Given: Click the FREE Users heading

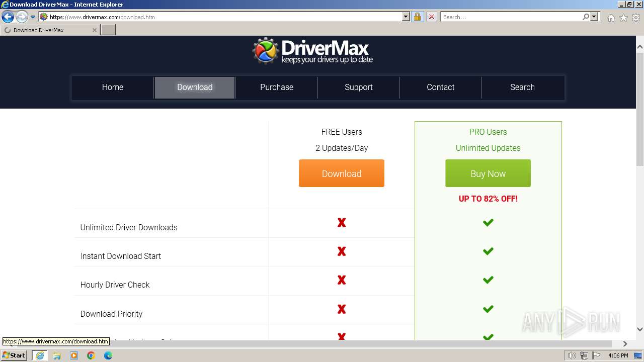Looking at the screenshot, I should click(x=342, y=132).
